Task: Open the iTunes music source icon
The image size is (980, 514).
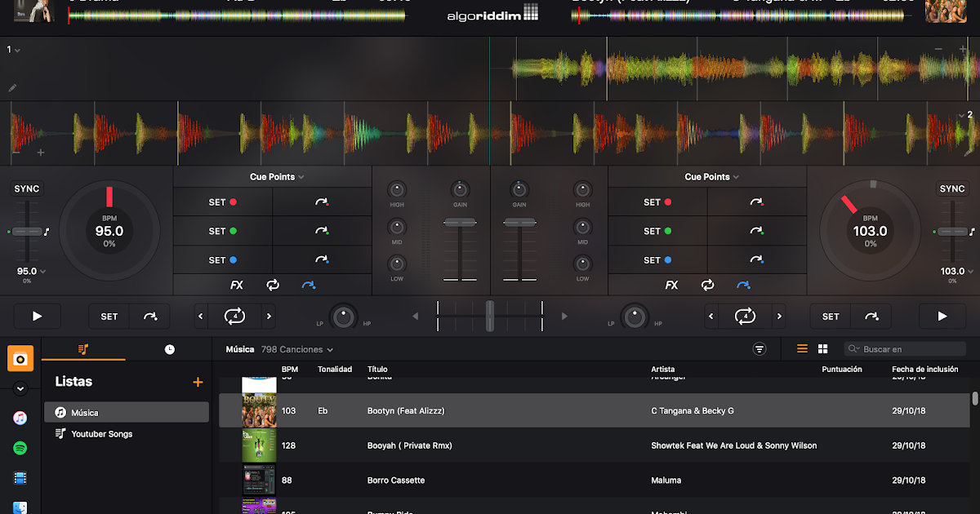Action: (20, 418)
